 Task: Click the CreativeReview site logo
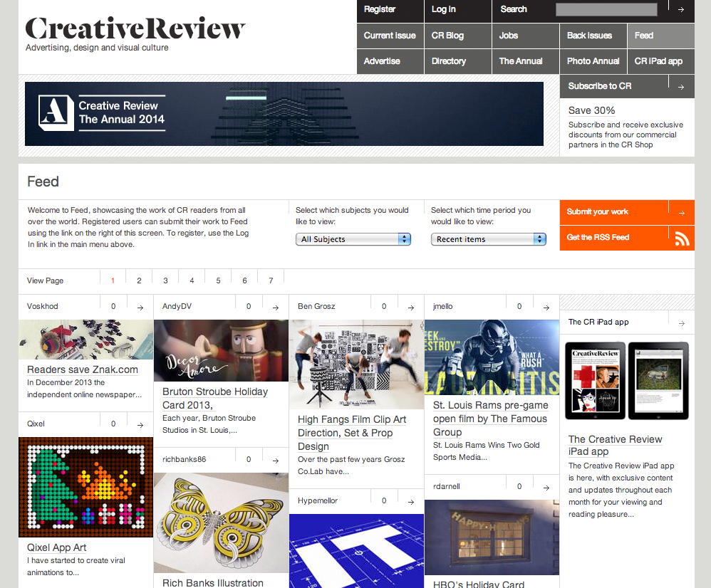click(x=135, y=29)
